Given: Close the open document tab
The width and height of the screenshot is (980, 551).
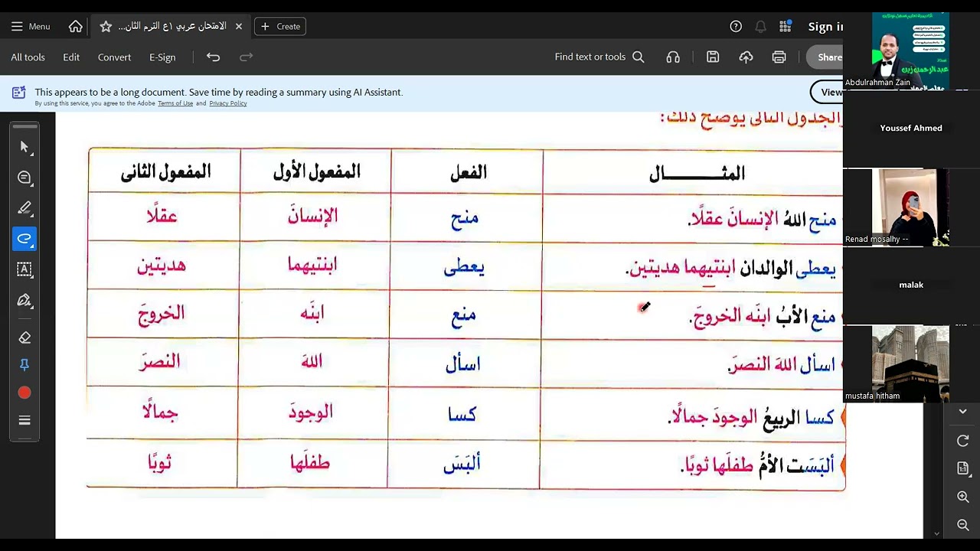Looking at the screenshot, I should 239,26.
